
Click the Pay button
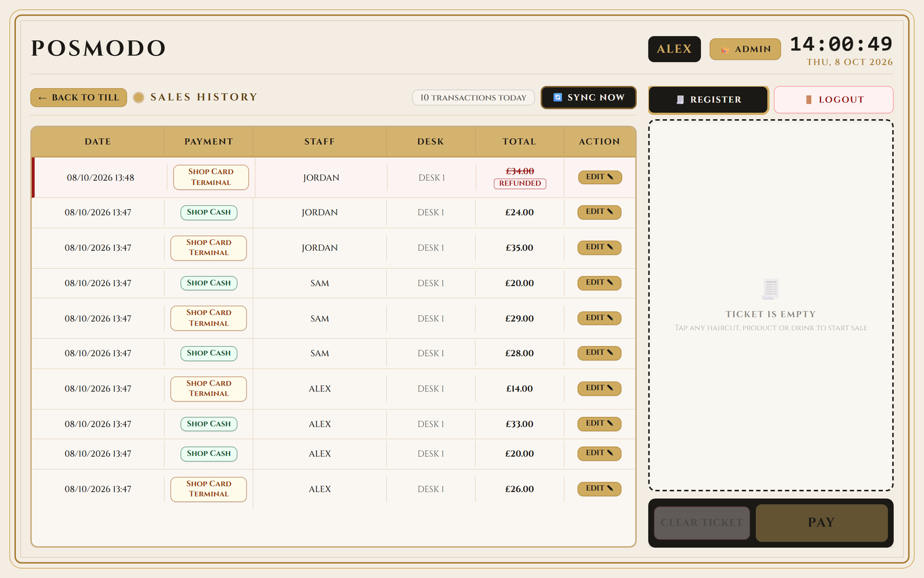(821, 523)
